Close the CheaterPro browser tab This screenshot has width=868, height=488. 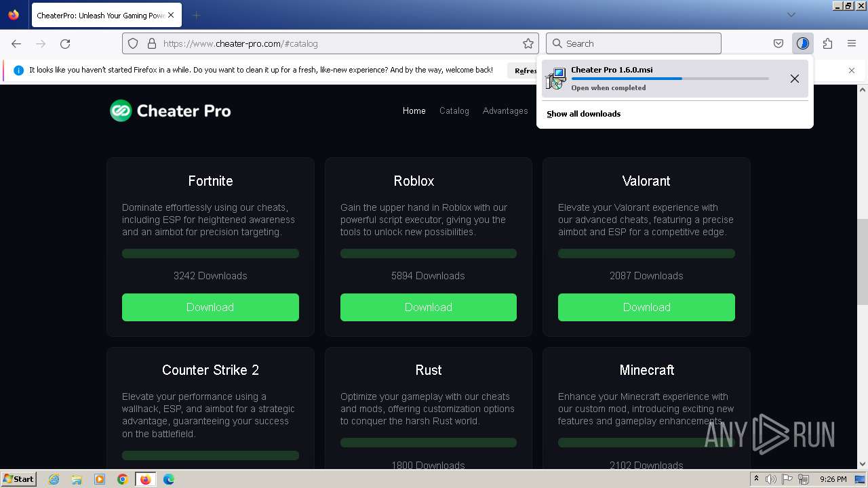pyautogui.click(x=170, y=15)
